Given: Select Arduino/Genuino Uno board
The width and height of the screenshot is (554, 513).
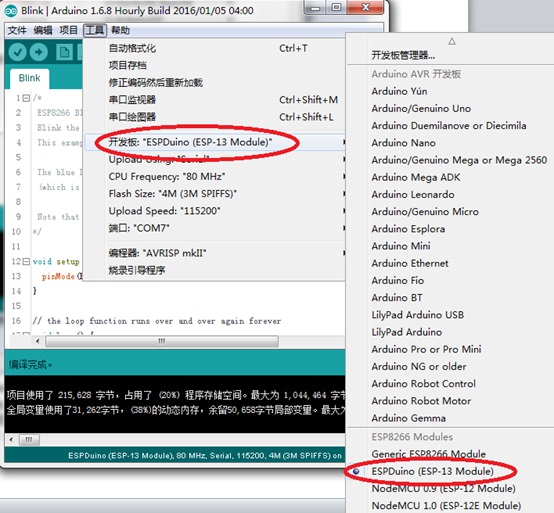Looking at the screenshot, I should (449, 108).
